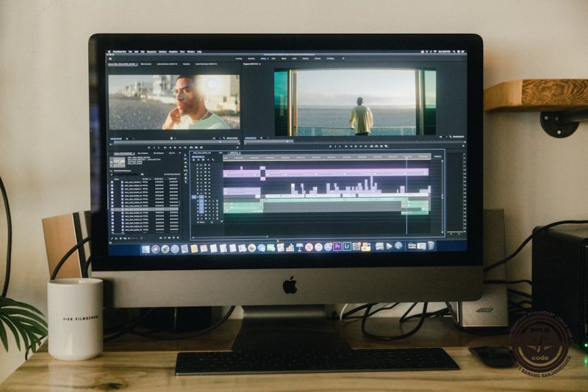Click the Project panel search field
This screenshot has height=392, width=588.
126,174
